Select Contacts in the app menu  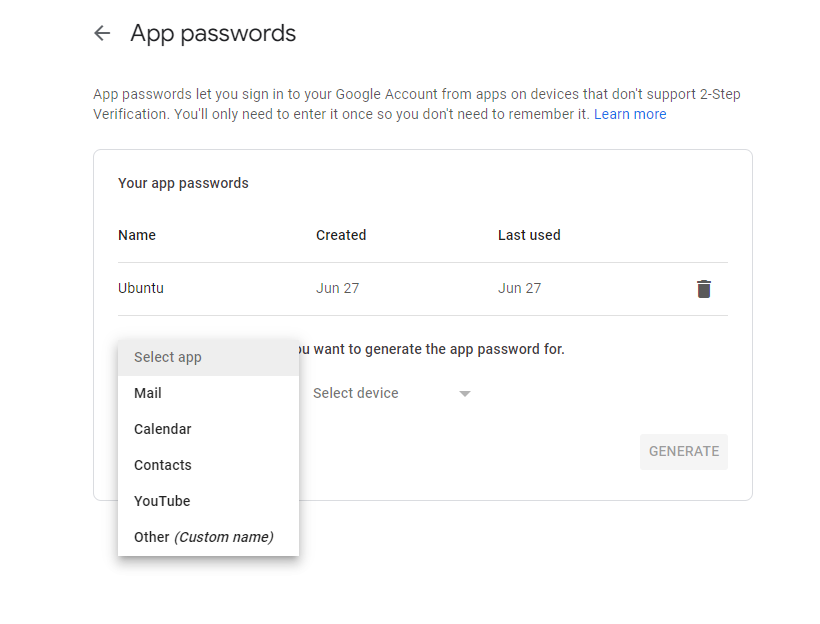(163, 465)
